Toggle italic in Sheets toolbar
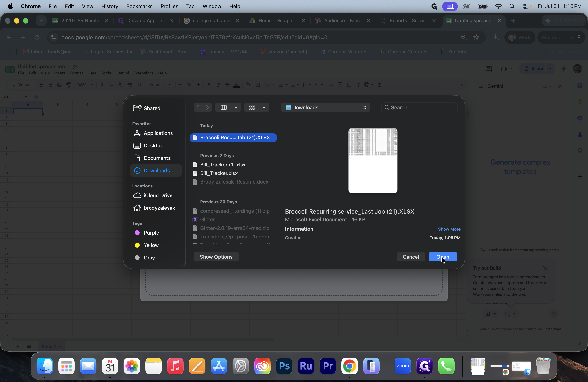The height and width of the screenshot is (382, 588). point(218,85)
